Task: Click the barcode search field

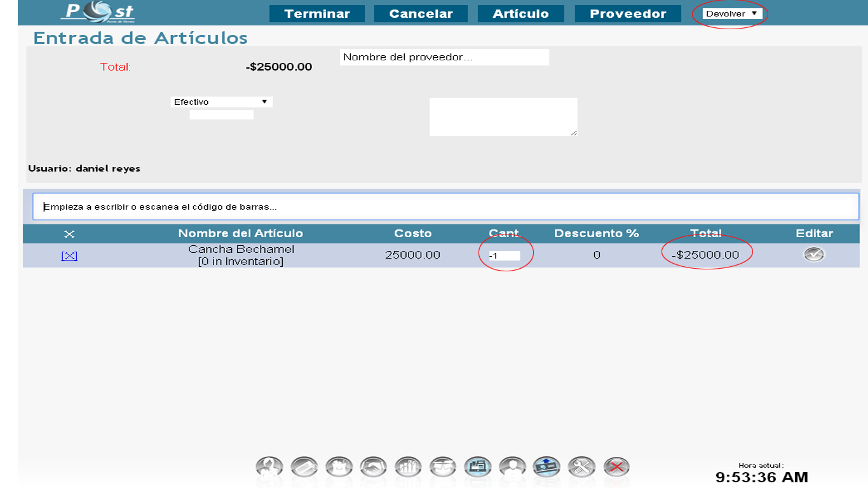Action: tap(445, 207)
